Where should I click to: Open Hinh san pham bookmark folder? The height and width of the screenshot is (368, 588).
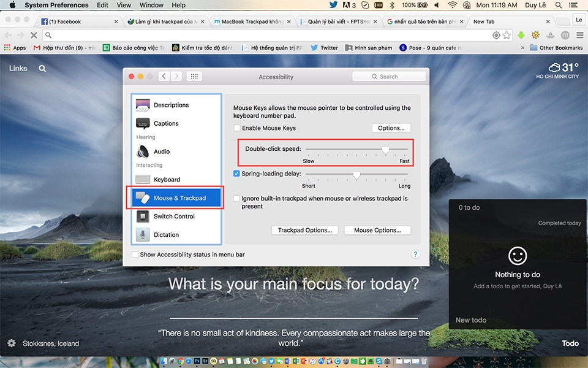[x=369, y=48]
